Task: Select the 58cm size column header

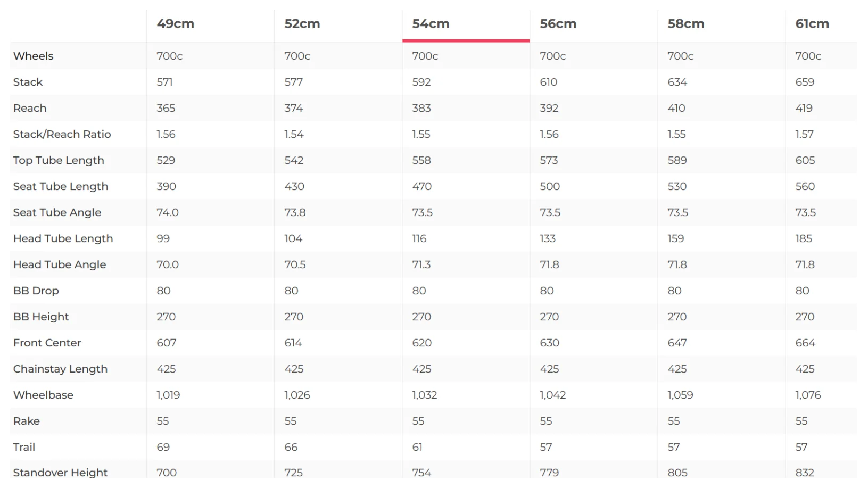Action: click(685, 24)
